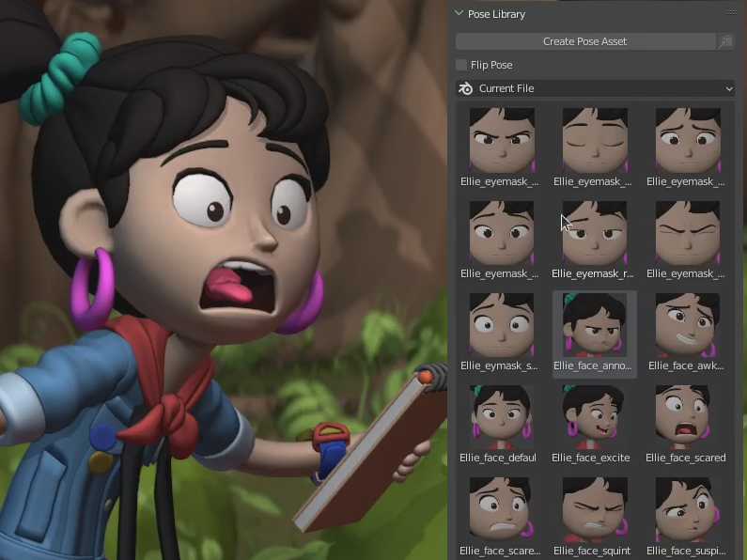
Task: Click Create Pose Asset button
Action: (585, 41)
